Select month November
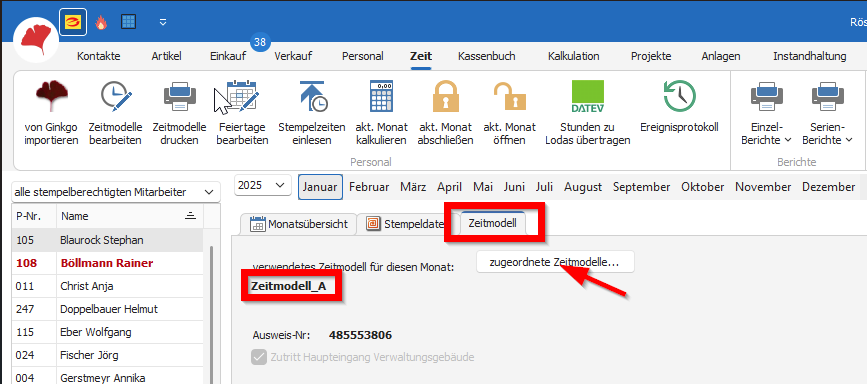Image resolution: width=867 pixels, height=384 pixels. pyautogui.click(x=764, y=186)
